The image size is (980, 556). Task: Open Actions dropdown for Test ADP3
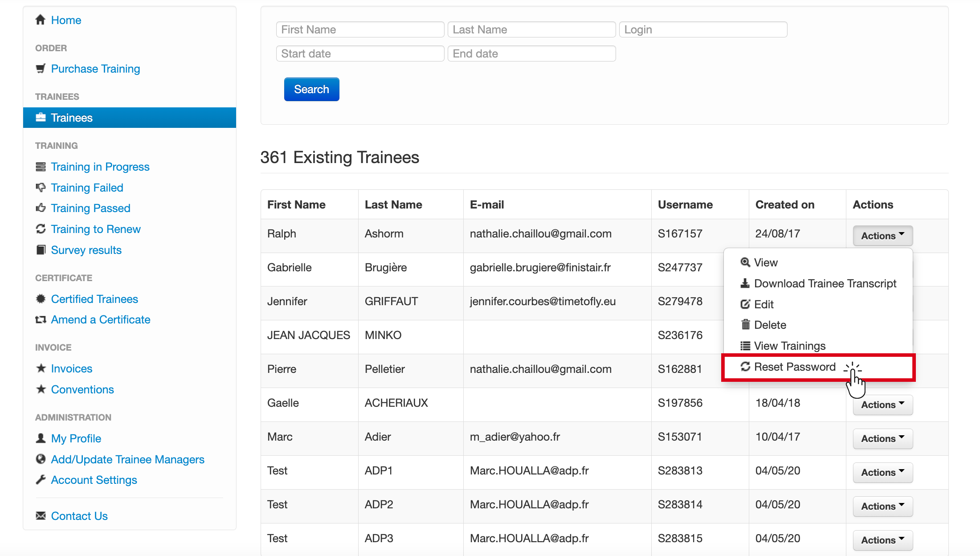click(x=883, y=540)
